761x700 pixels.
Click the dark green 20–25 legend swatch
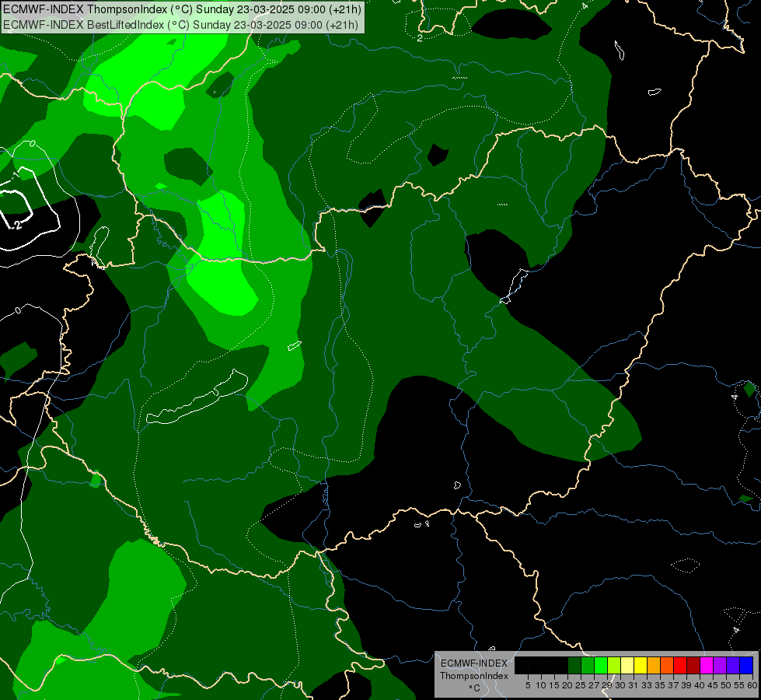(x=574, y=665)
